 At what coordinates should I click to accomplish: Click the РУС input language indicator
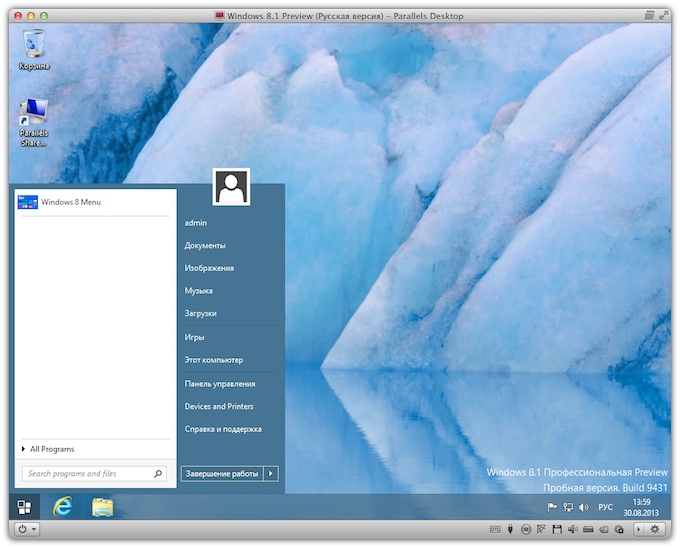605,507
